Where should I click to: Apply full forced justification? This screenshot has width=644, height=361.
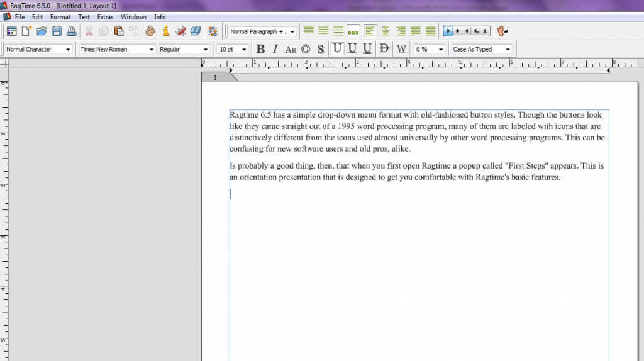pyautogui.click(x=430, y=31)
